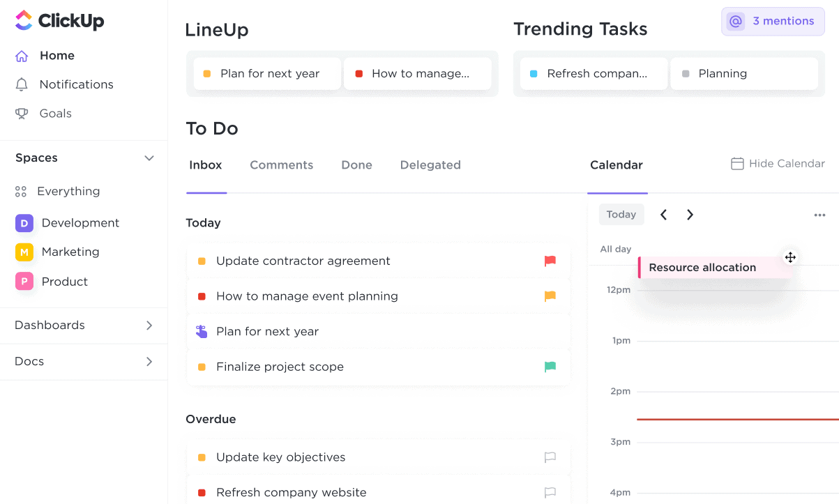839x504 pixels.
Task: Switch to the Comments tab
Action: pyautogui.click(x=281, y=165)
